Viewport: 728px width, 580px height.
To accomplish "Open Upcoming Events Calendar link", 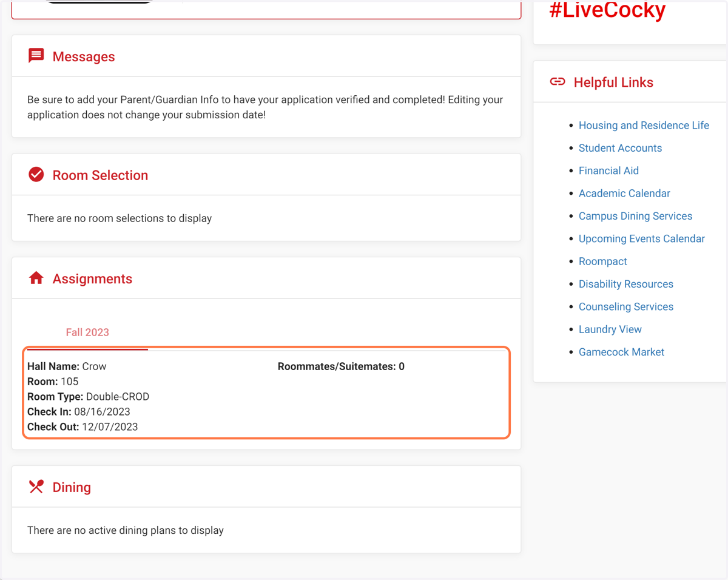I will (642, 238).
